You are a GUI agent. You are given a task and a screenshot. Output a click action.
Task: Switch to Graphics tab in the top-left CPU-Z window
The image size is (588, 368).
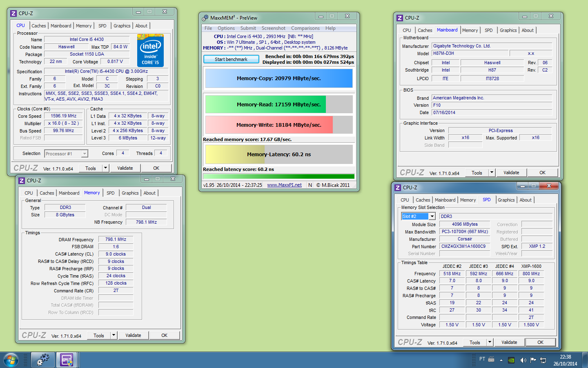122,26
